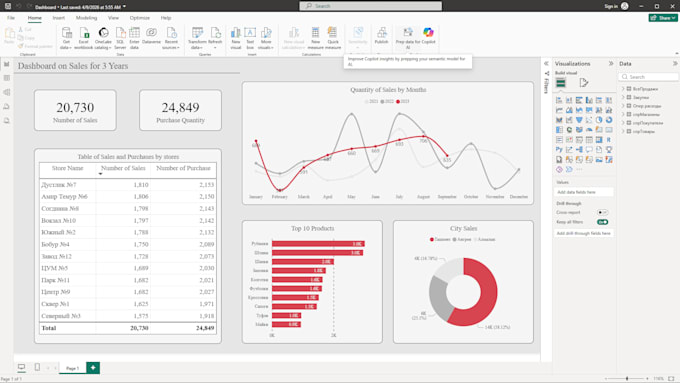Add a new page with plus button

coord(93,367)
